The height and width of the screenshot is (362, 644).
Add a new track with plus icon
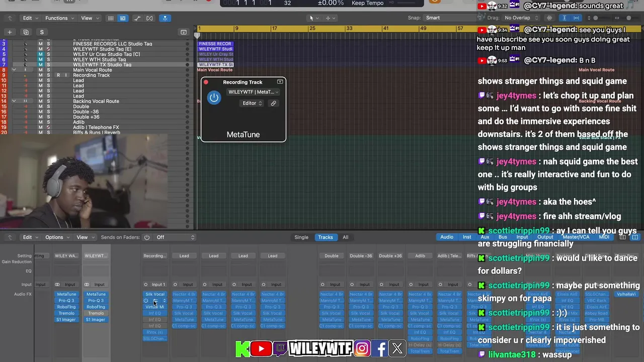click(9, 32)
